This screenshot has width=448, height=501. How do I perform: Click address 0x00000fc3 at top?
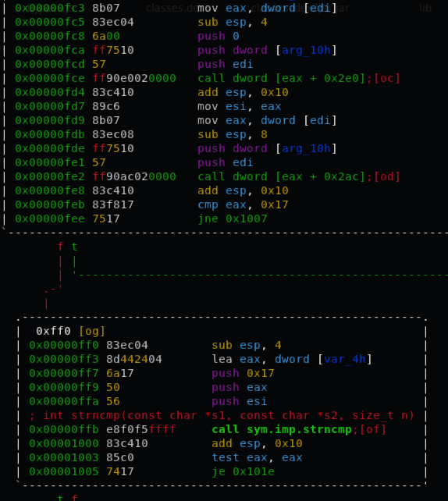click(50, 8)
